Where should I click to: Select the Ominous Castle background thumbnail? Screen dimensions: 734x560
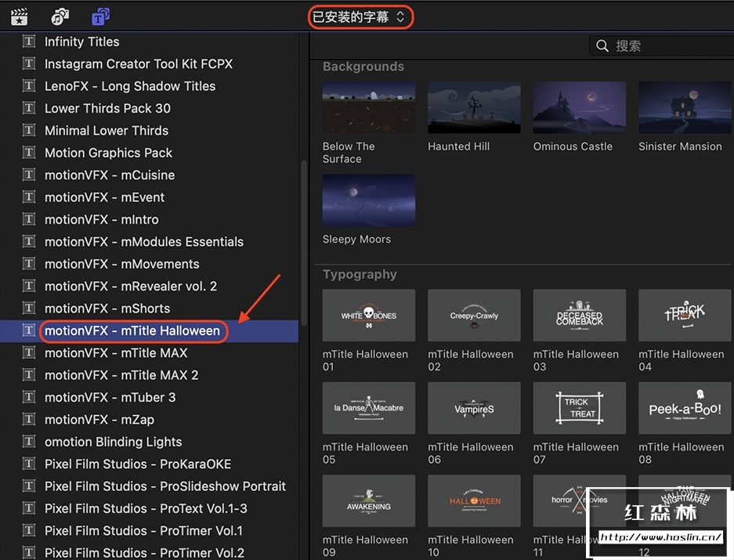(x=580, y=108)
